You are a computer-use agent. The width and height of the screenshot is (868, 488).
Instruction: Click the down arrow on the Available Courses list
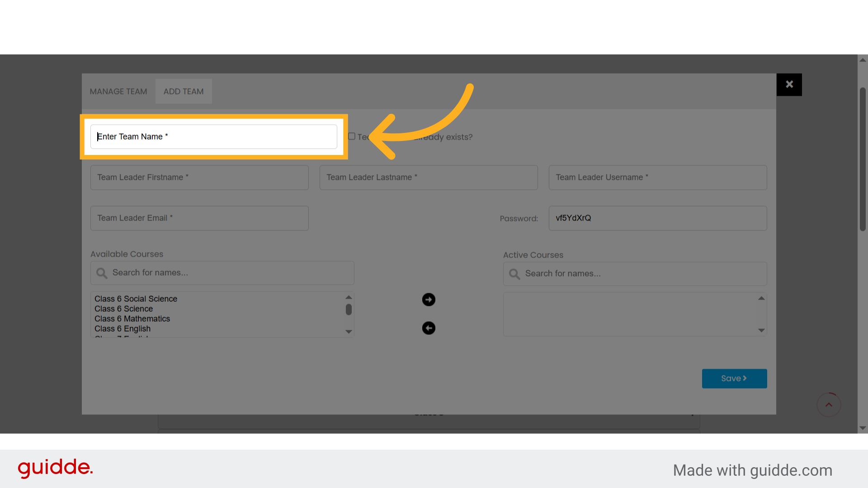coord(349,332)
